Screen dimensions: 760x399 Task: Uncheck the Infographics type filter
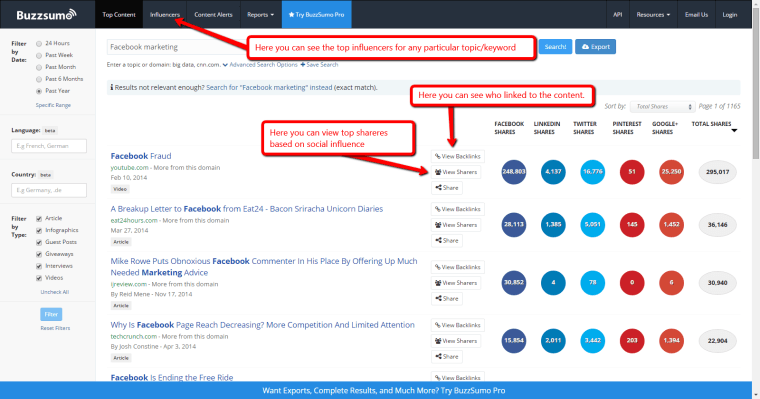[39, 230]
